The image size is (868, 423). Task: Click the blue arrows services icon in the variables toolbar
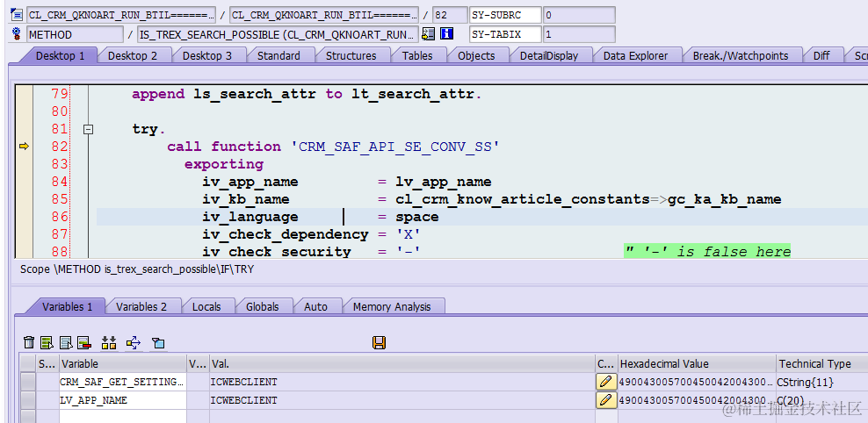pos(134,343)
